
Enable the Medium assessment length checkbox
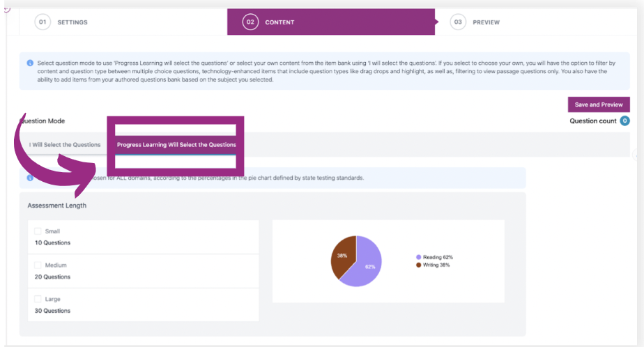tap(38, 265)
